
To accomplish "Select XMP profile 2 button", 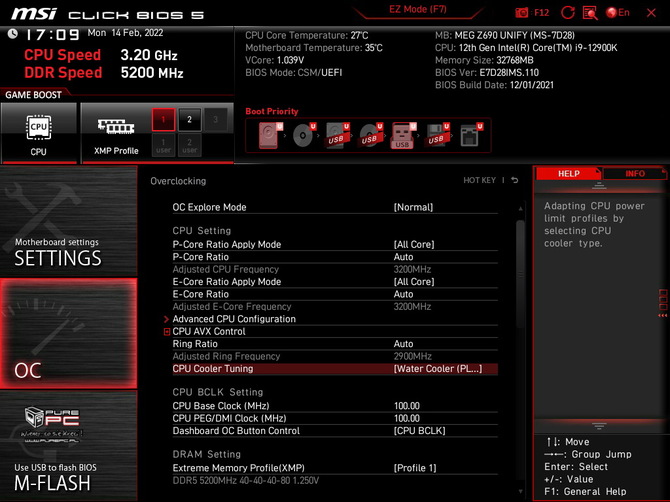I will 189,120.
